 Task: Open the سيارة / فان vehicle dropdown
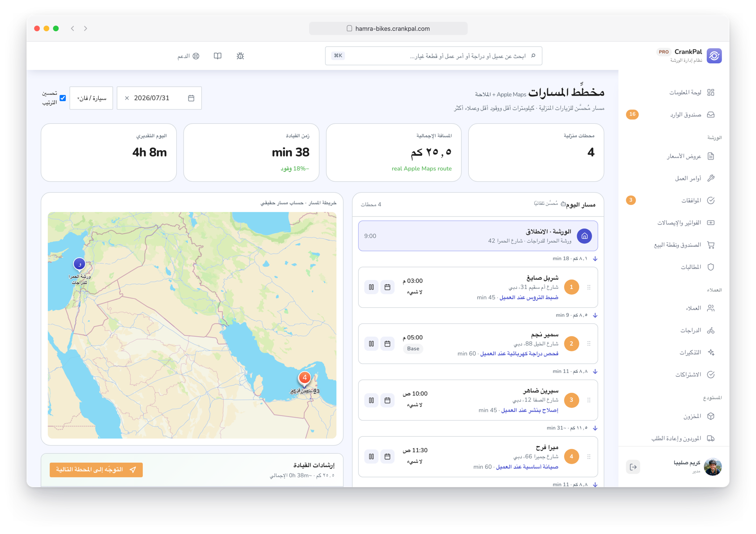tap(91, 98)
